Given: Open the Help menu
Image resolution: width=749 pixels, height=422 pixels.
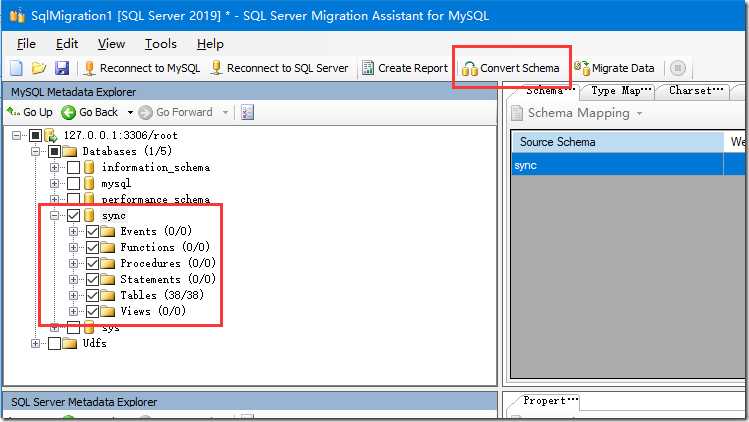Looking at the screenshot, I should click(x=210, y=44).
